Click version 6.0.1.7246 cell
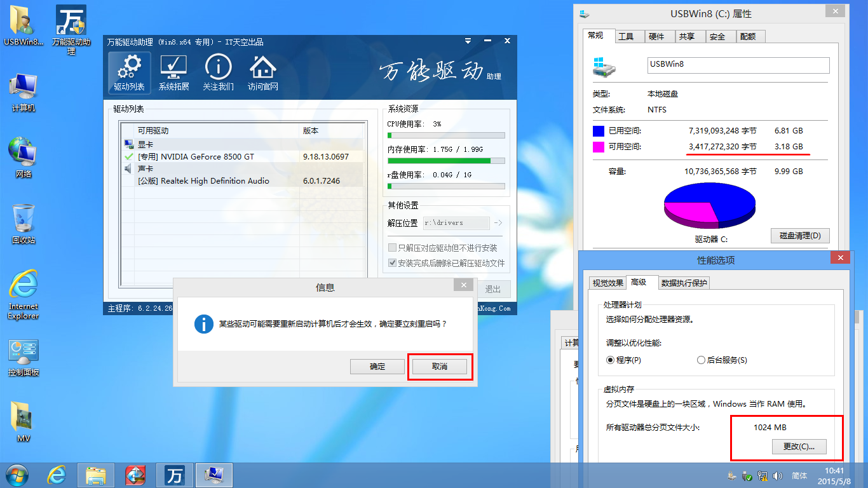The height and width of the screenshot is (488, 868). pos(322,181)
